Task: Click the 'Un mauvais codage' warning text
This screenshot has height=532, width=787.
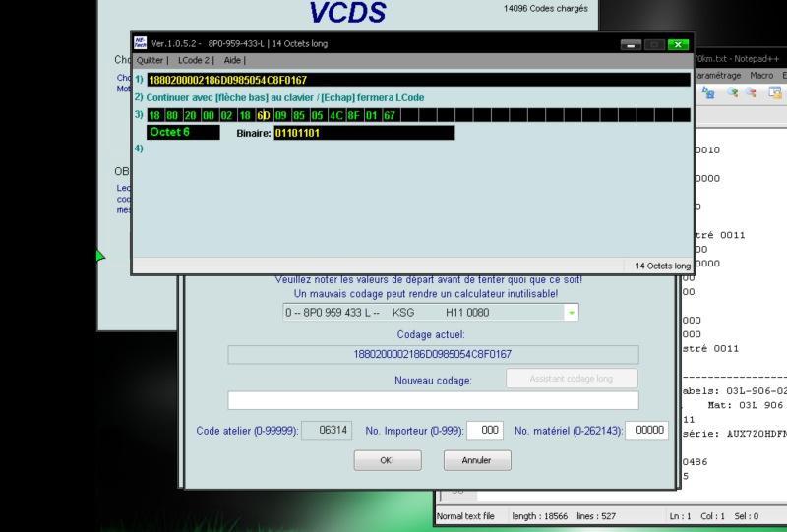Action: pos(426,294)
